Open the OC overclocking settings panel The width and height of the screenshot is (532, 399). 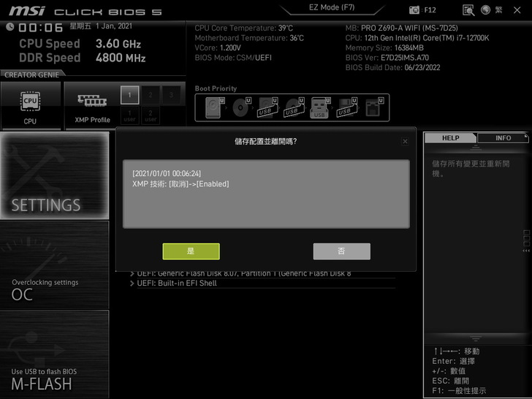pyautogui.click(x=54, y=265)
